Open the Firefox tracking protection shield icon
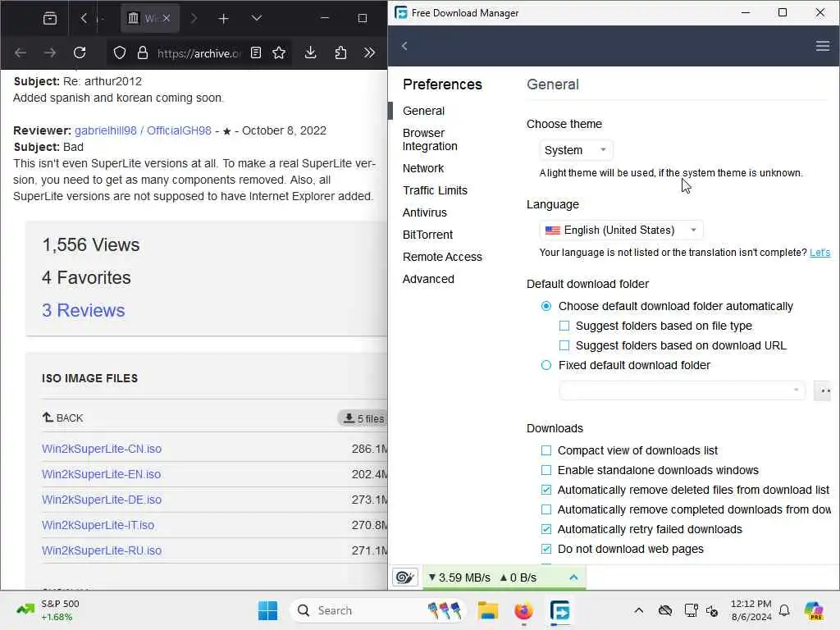Screen dimensions: 840x630 (120, 52)
